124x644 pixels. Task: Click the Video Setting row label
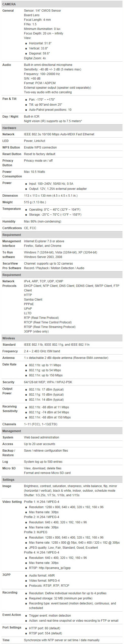click(12, 502)
